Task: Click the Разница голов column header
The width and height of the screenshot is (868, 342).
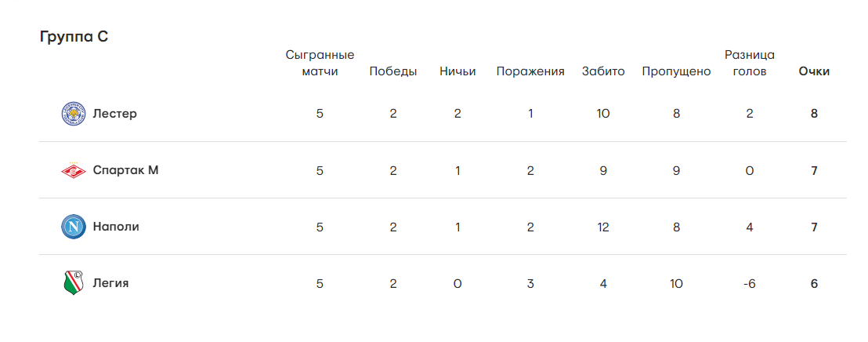Action: pyautogui.click(x=750, y=64)
